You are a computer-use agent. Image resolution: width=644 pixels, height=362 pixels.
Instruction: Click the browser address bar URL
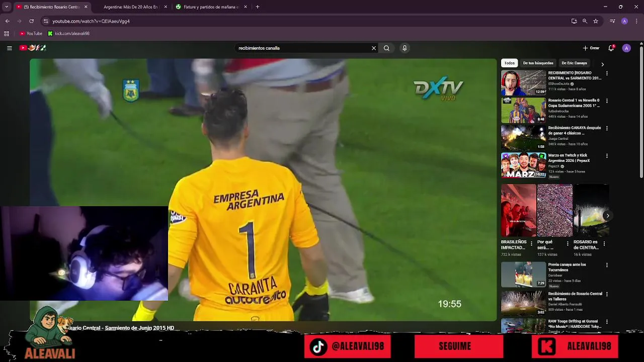click(x=91, y=21)
